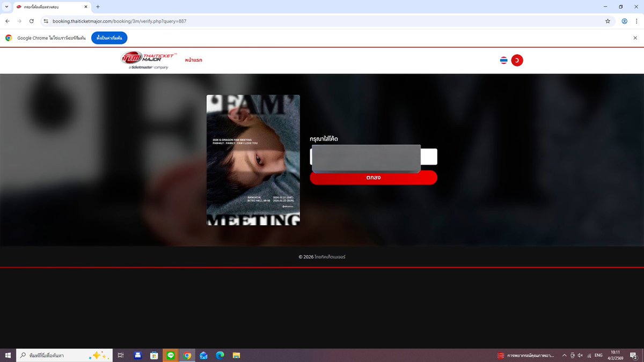Click the Chrome icon on the taskbar

click(187, 355)
